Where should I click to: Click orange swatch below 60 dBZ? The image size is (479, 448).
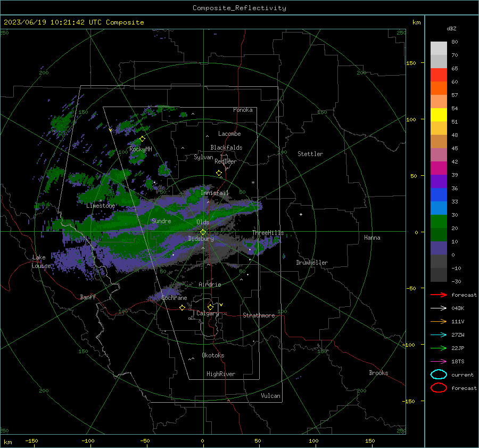point(439,88)
